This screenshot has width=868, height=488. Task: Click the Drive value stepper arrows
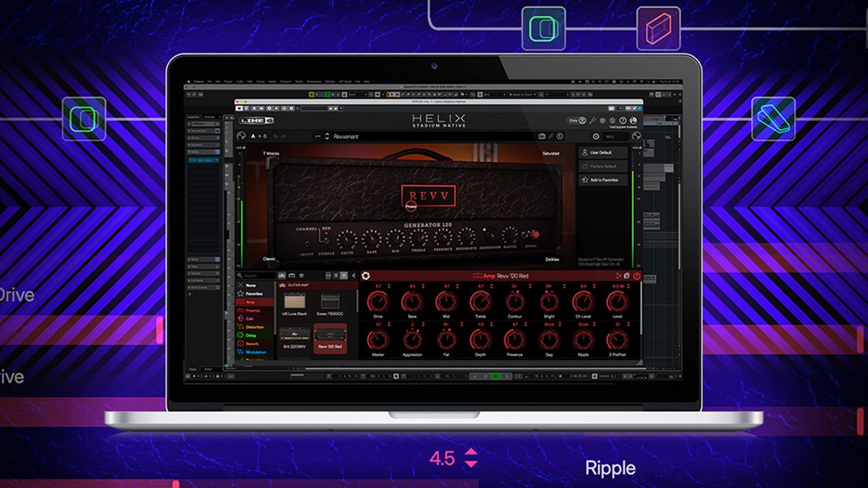pyautogui.click(x=388, y=286)
